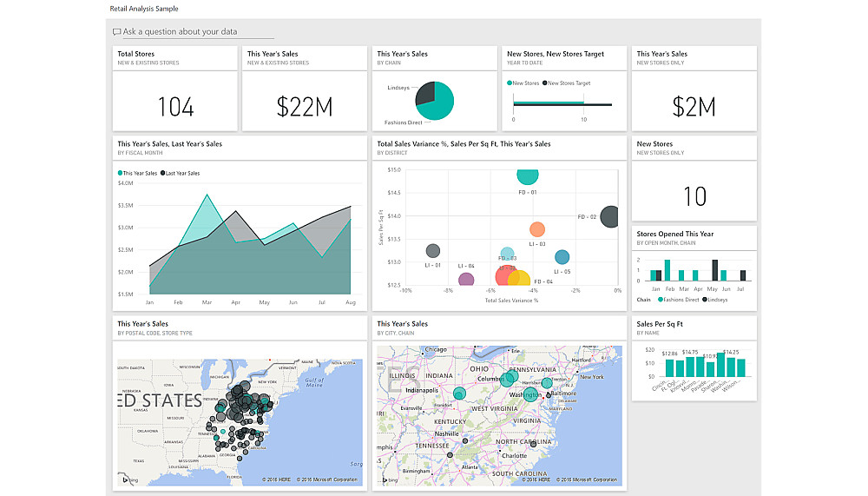Select the FD - 01 bubble in scatter chart
This screenshot has width=868, height=496.
(x=528, y=176)
